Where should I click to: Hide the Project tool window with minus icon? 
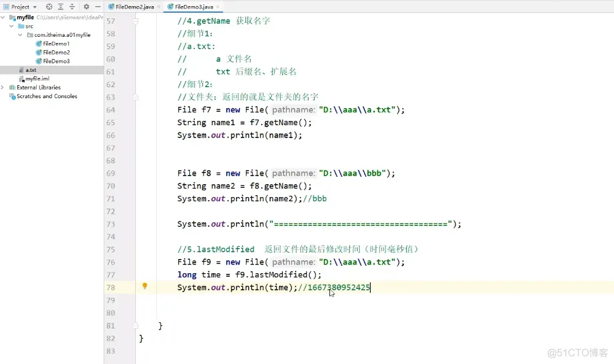click(x=98, y=7)
